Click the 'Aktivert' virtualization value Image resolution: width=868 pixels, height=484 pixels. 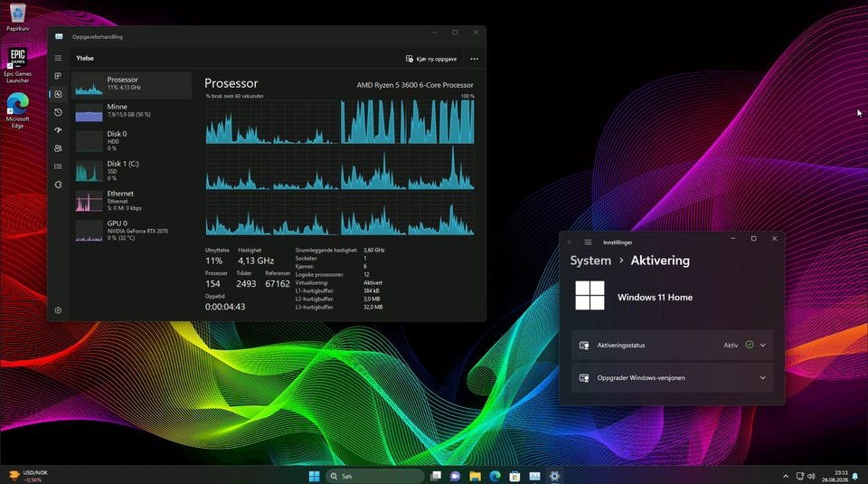(x=373, y=282)
